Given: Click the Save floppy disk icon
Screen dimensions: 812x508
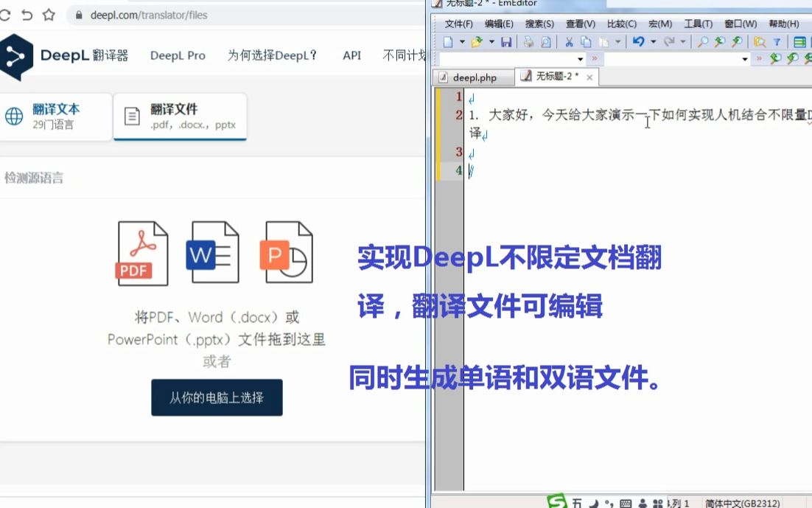Looking at the screenshot, I should click(x=506, y=42).
